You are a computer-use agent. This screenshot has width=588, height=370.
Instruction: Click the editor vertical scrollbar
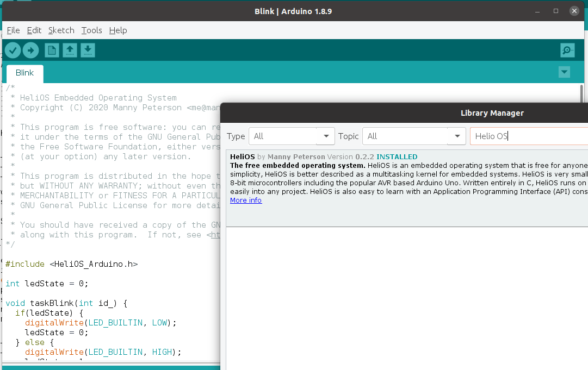click(581, 93)
